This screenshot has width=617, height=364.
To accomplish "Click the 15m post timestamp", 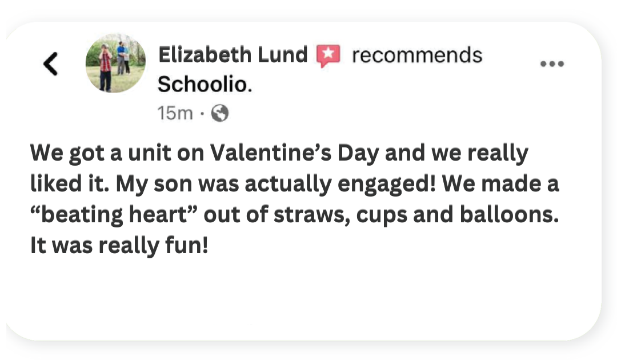I will pyautogui.click(x=175, y=114).
